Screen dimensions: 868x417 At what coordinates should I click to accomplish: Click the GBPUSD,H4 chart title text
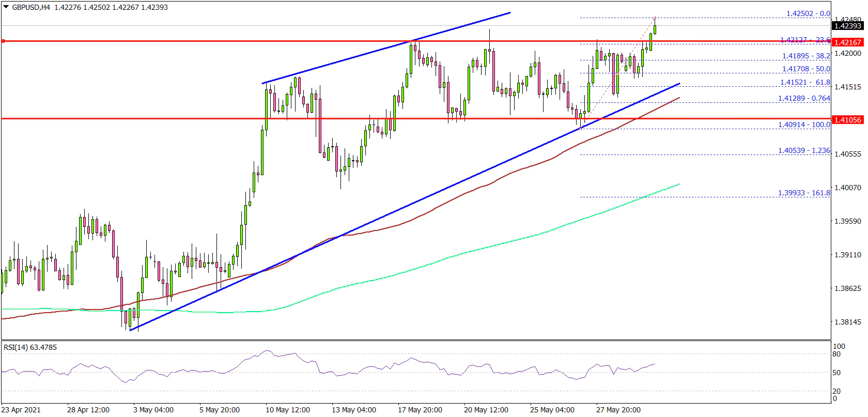31,7
